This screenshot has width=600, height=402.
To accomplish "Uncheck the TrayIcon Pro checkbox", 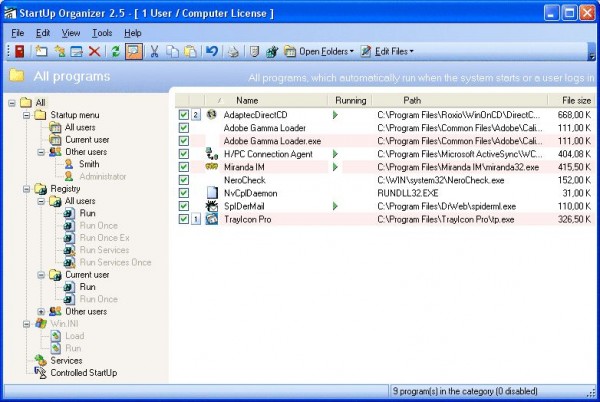I will [184, 219].
